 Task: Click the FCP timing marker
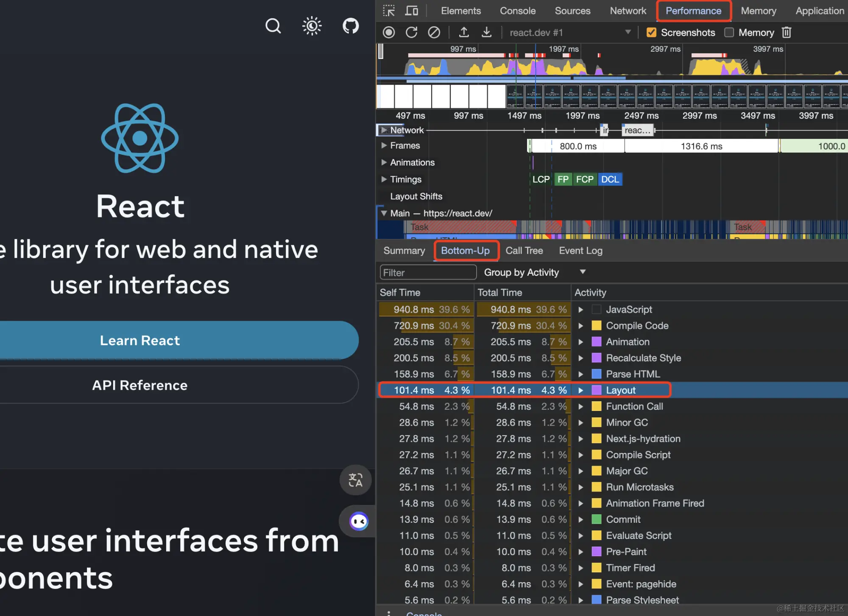coord(585,179)
